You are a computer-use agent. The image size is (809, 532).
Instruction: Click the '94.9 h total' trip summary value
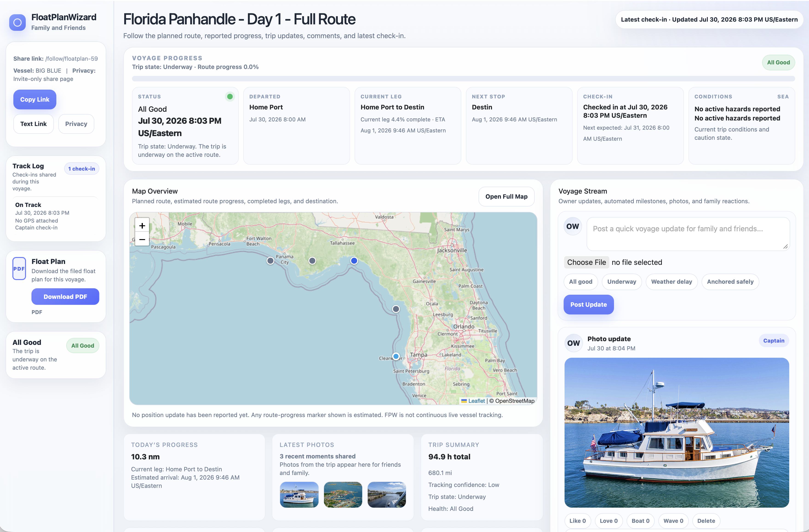[x=449, y=457]
